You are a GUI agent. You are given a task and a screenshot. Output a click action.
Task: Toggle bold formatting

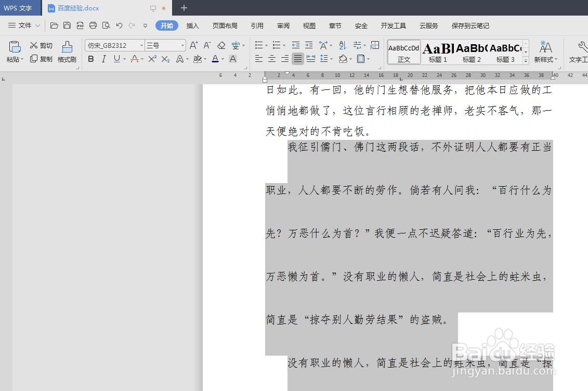pyautogui.click(x=90, y=59)
